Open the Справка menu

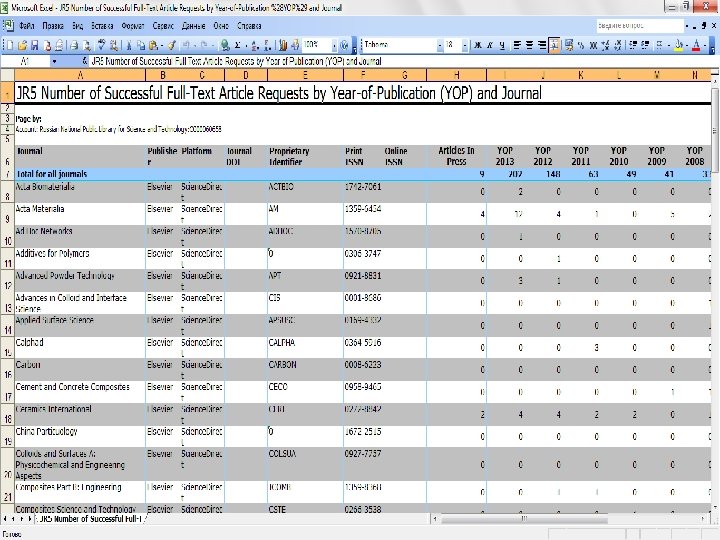tap(249, 26)
